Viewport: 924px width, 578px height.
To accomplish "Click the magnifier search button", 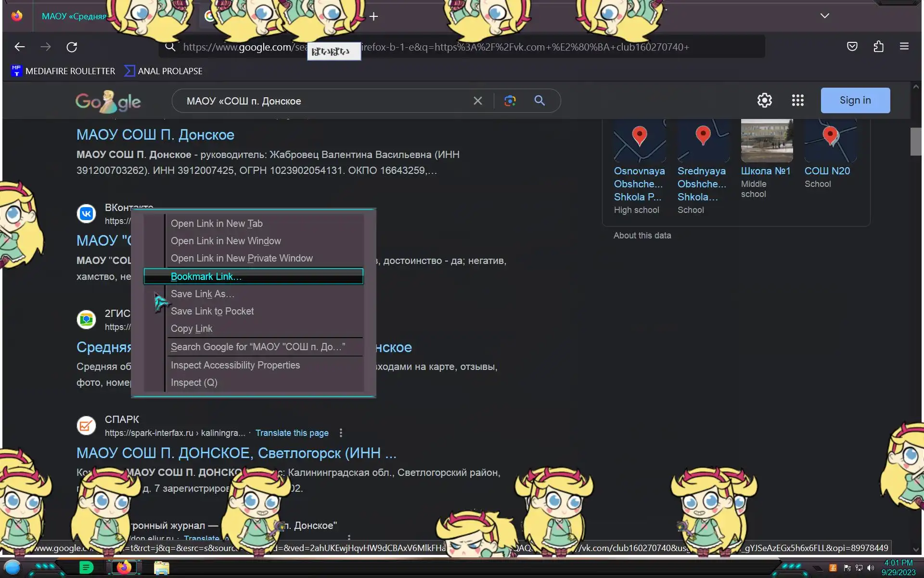I will point(539,101).
